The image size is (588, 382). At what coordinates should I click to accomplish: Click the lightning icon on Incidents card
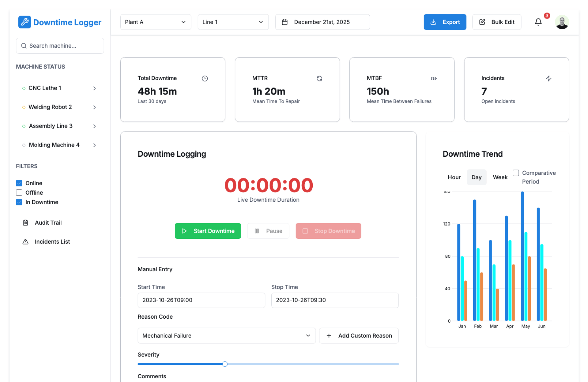pos(548,78)
